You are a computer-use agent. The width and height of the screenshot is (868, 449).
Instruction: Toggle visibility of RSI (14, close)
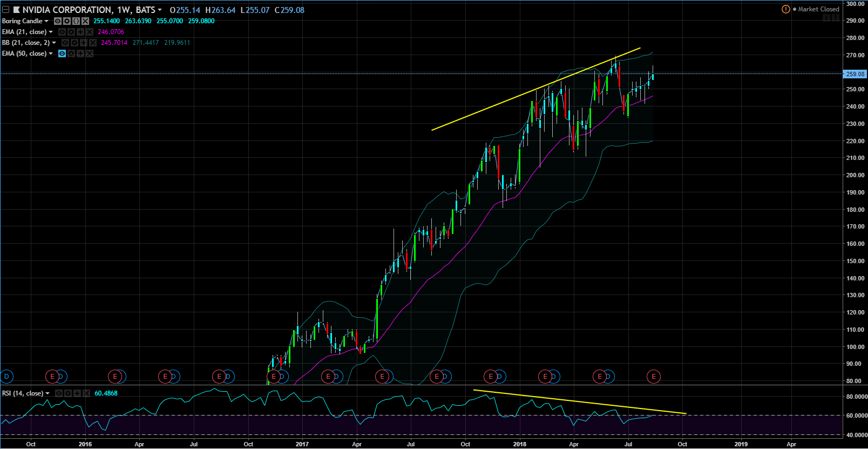point(59,393)
